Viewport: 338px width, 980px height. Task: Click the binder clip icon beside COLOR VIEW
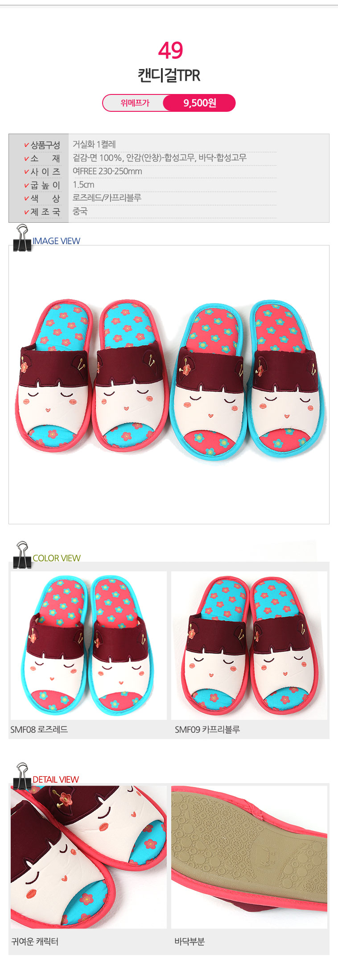click(22, 555)
